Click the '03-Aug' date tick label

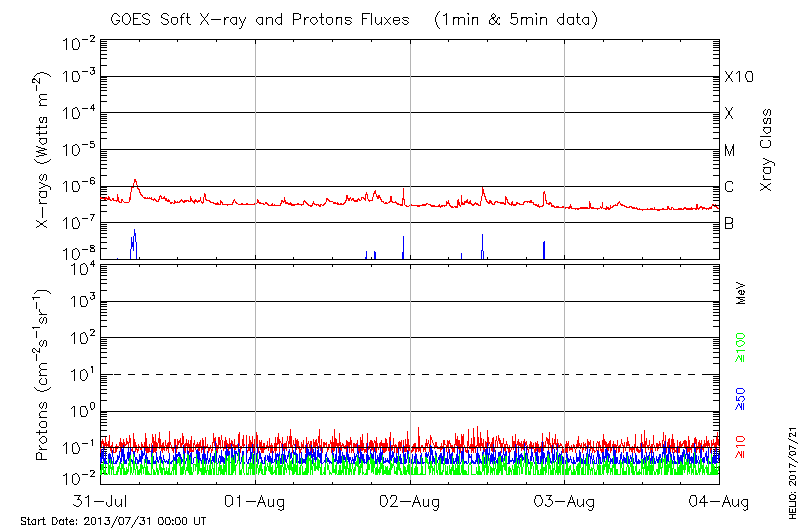click(565, 499)
